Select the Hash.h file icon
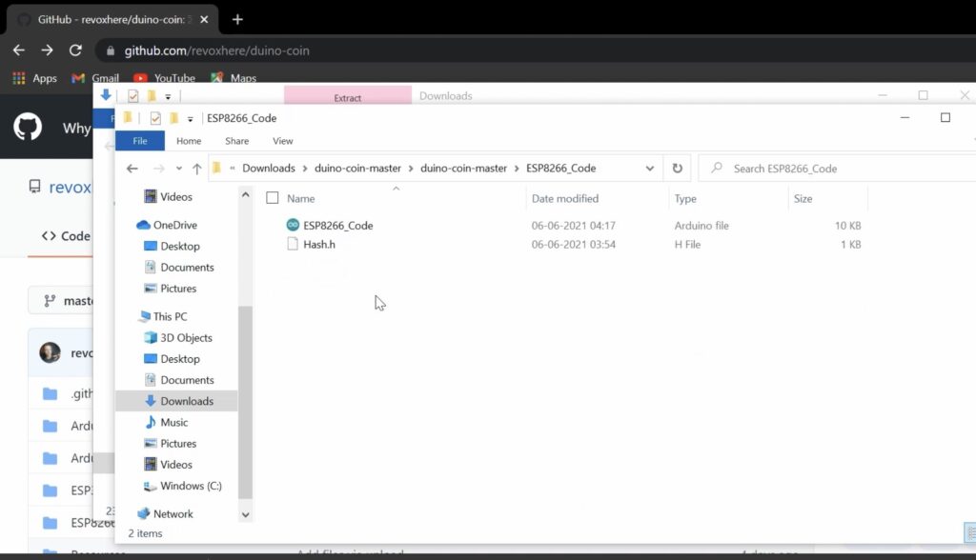This screenshot has width=976, height=560. [x=293, y=245]
